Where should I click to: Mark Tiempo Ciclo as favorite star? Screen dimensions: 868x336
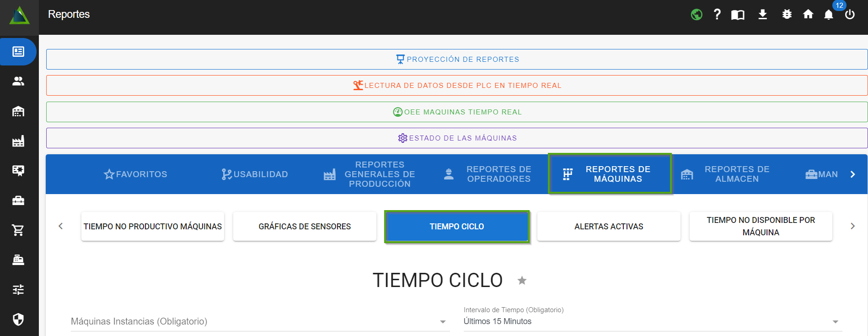tap(522, 281)
